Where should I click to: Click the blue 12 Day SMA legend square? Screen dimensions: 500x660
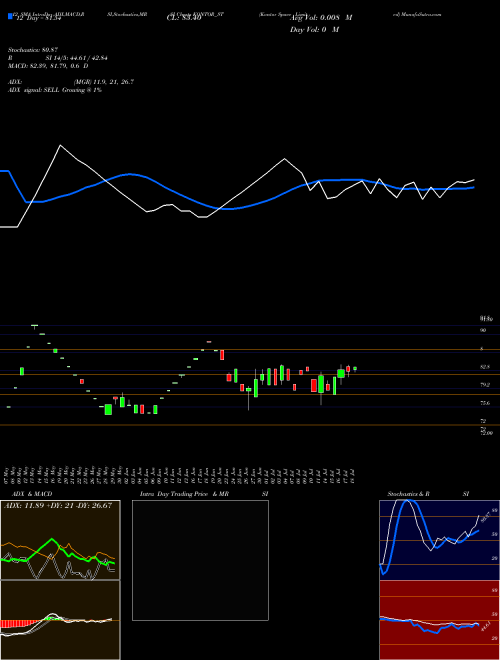coord(10,16)
